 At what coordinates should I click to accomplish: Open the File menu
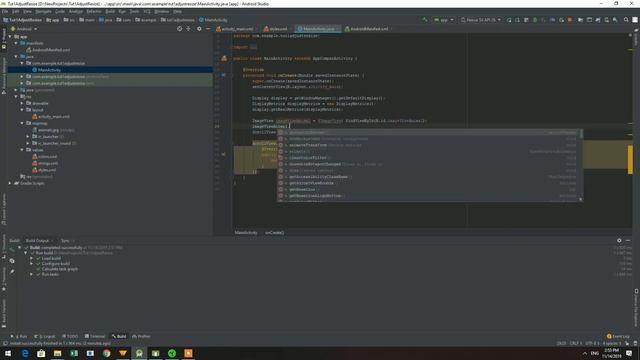(5, 11)
